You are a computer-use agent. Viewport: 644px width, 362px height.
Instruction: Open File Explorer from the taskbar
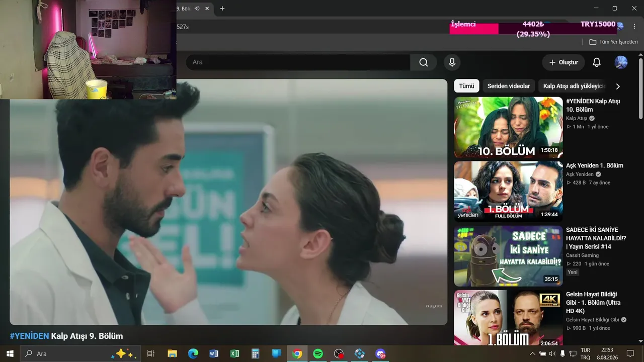172,353
